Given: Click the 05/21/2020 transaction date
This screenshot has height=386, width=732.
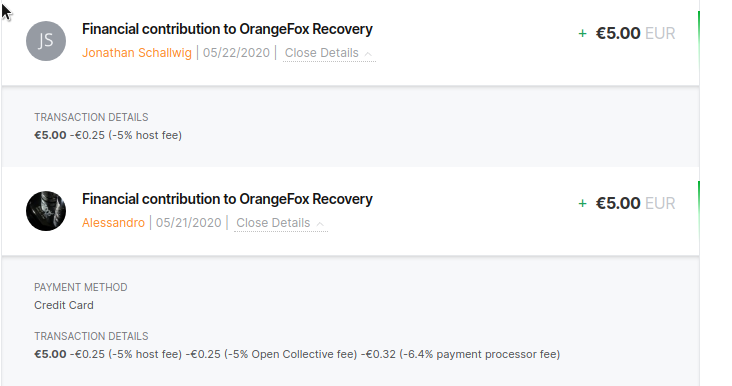Looking at the screenshot, I should click(189, 223).
